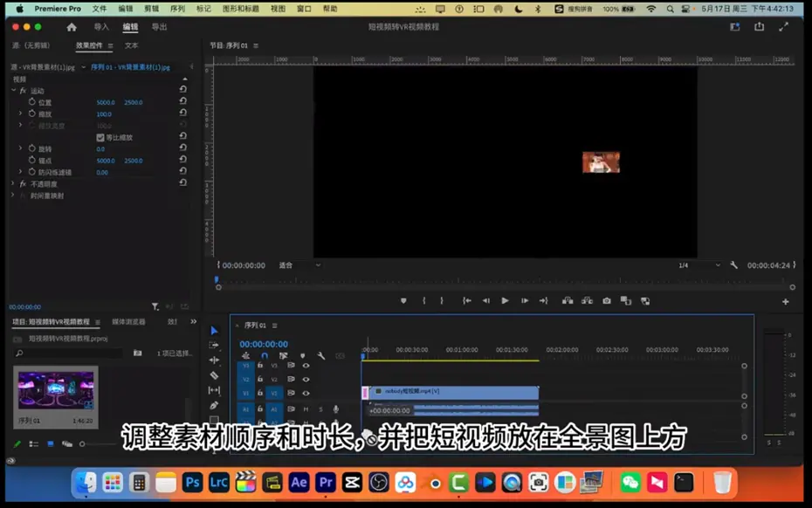Click the Export Frame camera icon
Viewport: 812px width, 508px height.
(607, 301)
